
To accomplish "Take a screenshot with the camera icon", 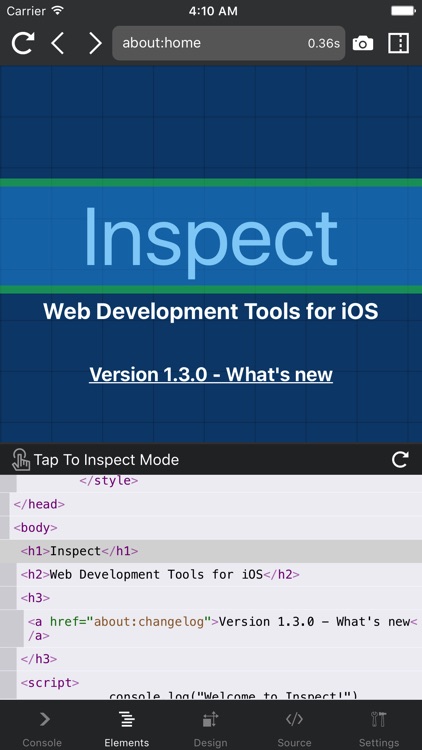I will 363,44.
